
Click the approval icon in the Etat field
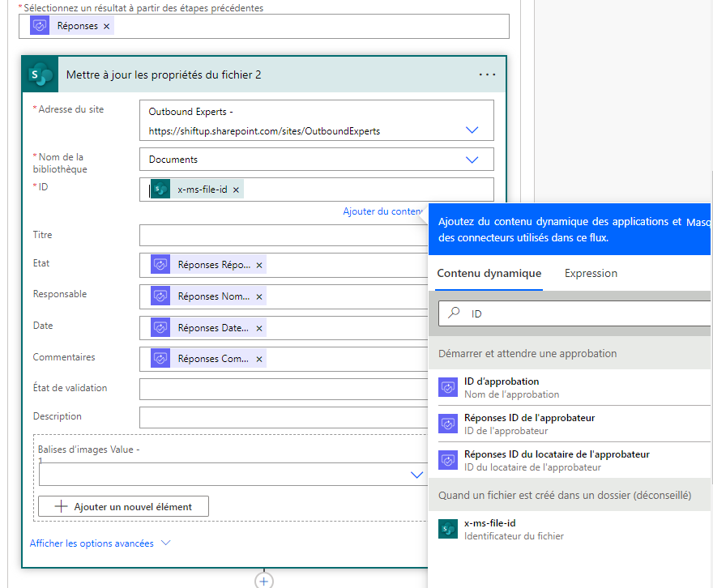(160, 265)
